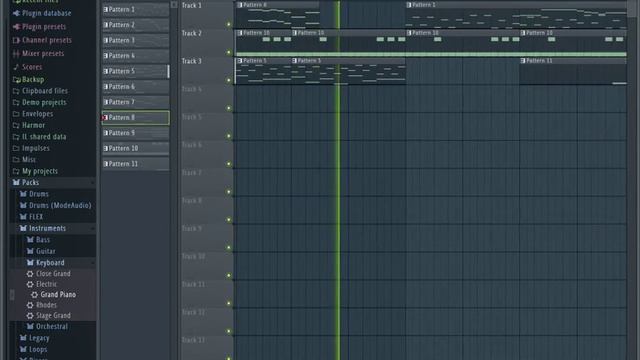Click the Packs library icon
This screenshot has width=640, height=360.
click(x=16, y=182)
